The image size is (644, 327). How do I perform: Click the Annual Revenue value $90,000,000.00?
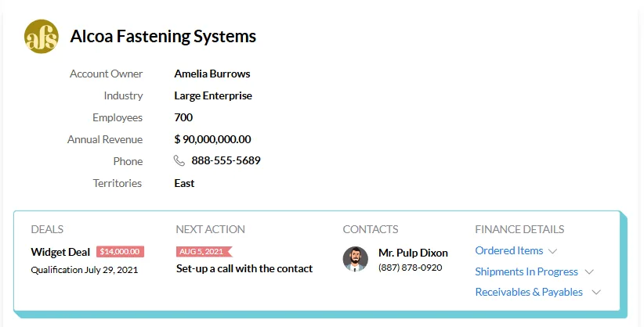tap(212, 140)
